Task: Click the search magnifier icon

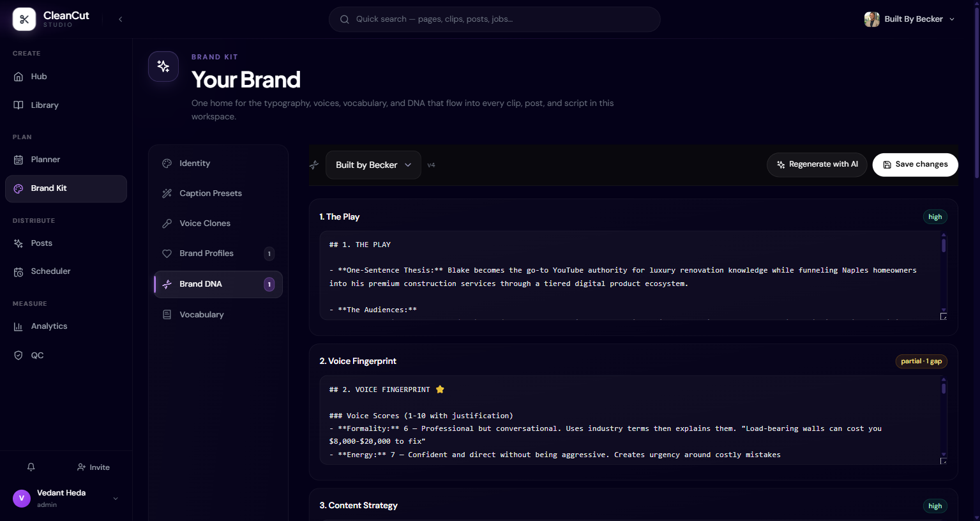Action: click(x=345, y=19)
